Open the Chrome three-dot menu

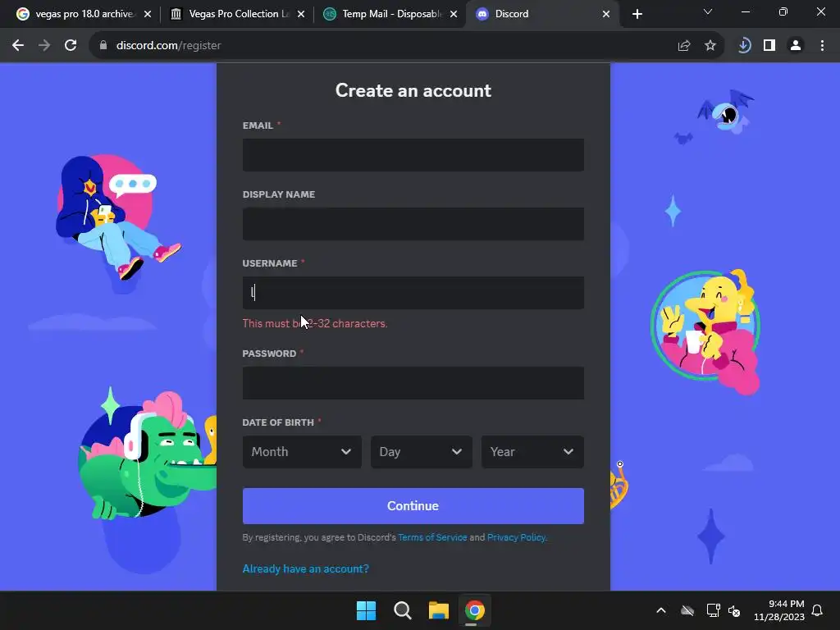coord(822,46)
